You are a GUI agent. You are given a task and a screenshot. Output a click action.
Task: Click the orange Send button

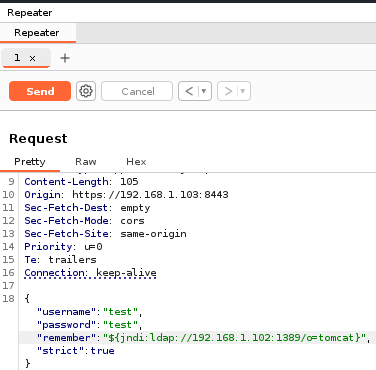coord(40,91)
